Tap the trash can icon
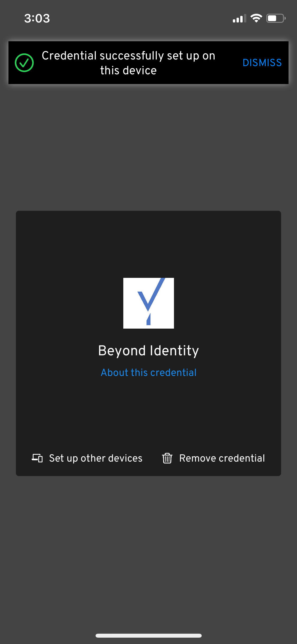The image size is (297, 644). pos(167,458)
